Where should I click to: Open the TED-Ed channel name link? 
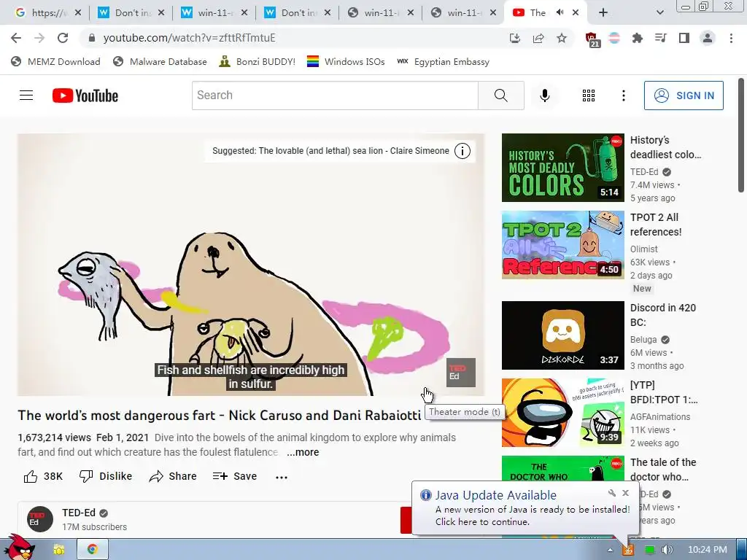click(x=79, y=513)
